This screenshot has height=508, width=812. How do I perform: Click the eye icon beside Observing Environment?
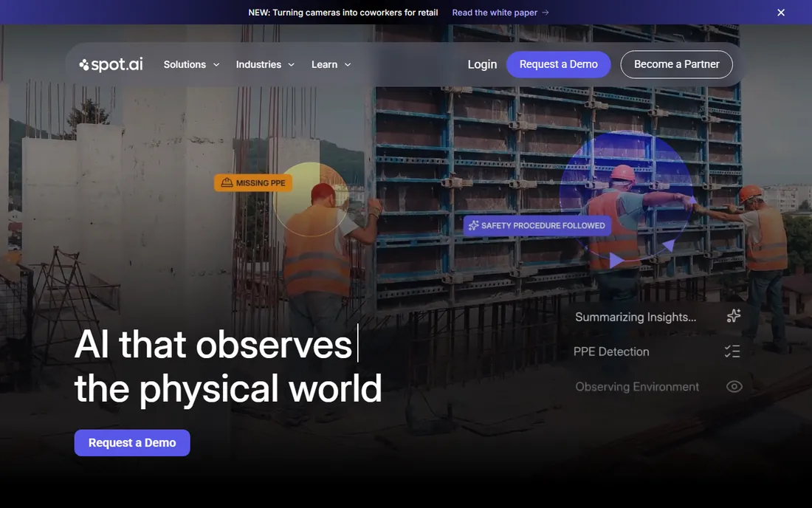(734, 386)
